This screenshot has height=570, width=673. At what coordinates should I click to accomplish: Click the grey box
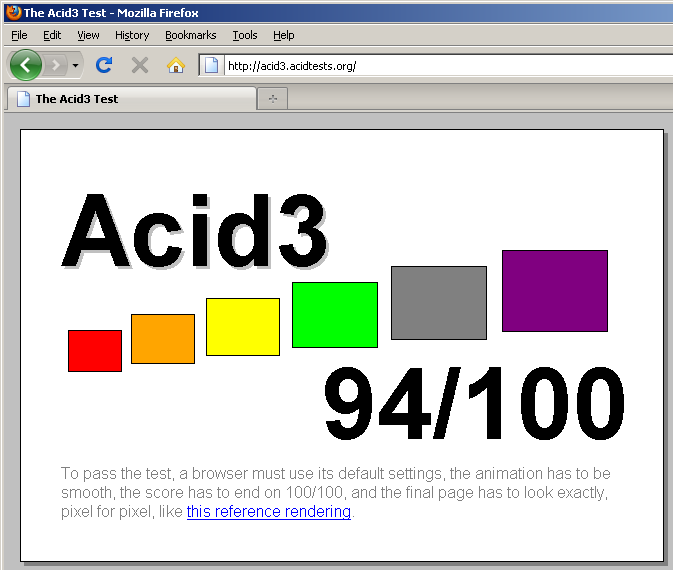point(439,303)
